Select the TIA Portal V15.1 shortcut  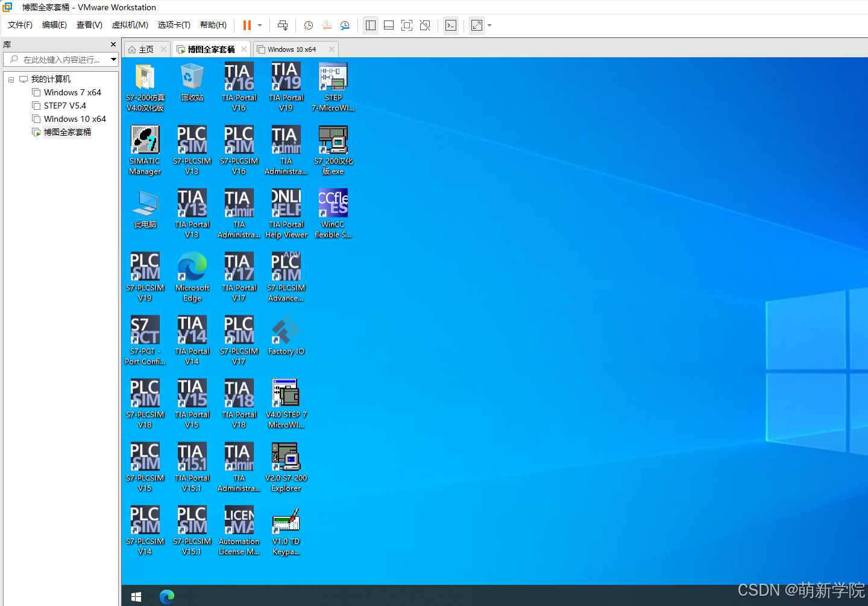[x=192, y=467]
